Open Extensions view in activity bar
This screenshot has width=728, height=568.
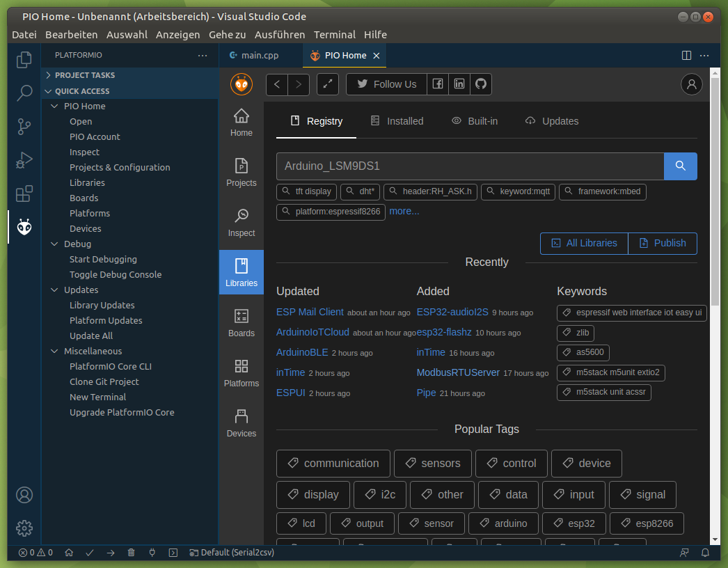tap(24, 194)
